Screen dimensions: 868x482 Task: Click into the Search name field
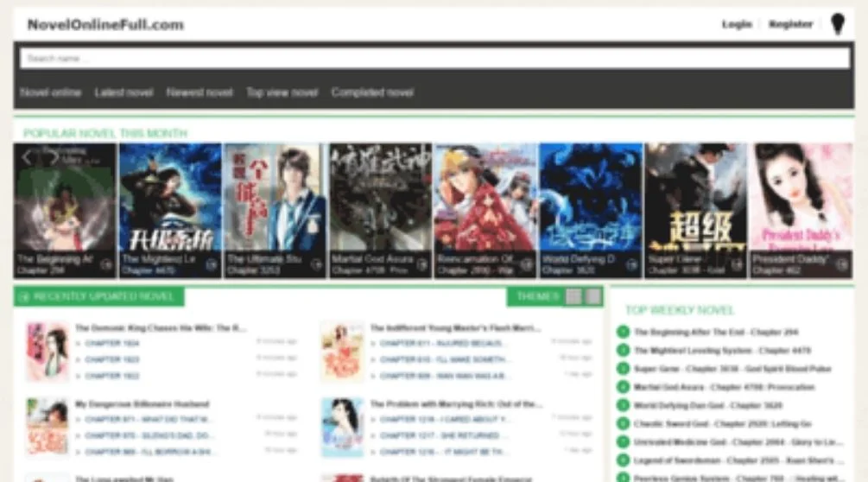(434, 58)
